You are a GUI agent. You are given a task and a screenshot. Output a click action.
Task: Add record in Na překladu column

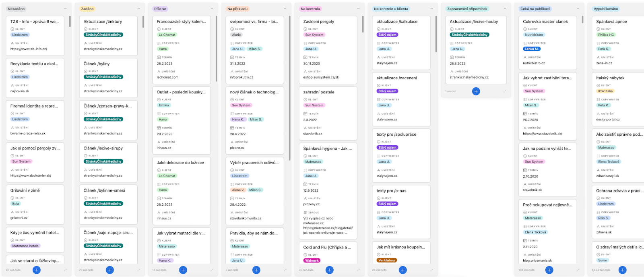click(x=256, y=270)
